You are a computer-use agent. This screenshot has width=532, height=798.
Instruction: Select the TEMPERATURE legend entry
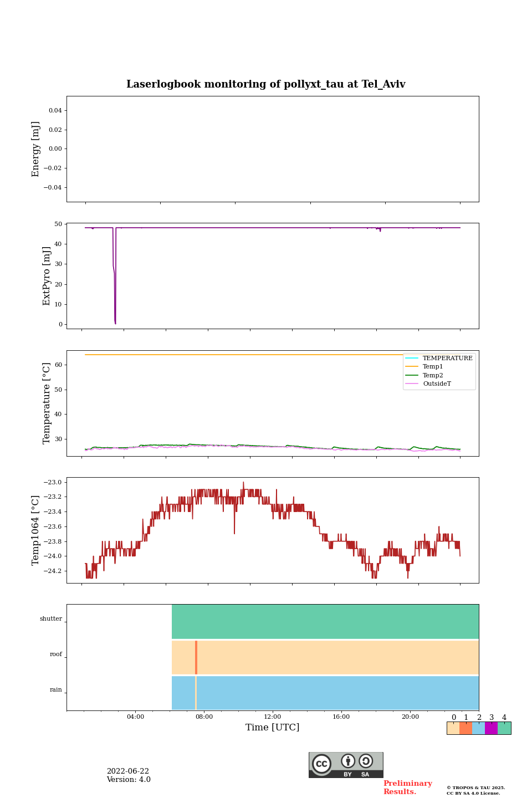439,359
